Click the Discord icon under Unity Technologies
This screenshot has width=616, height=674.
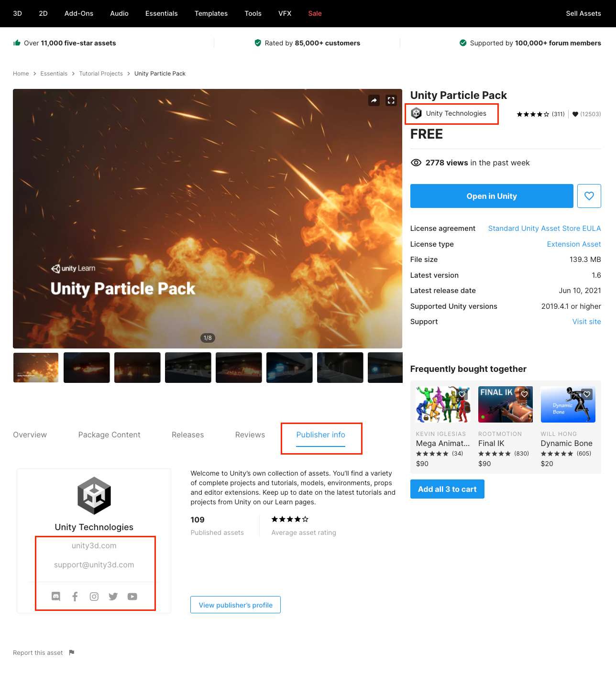(56, 596)
